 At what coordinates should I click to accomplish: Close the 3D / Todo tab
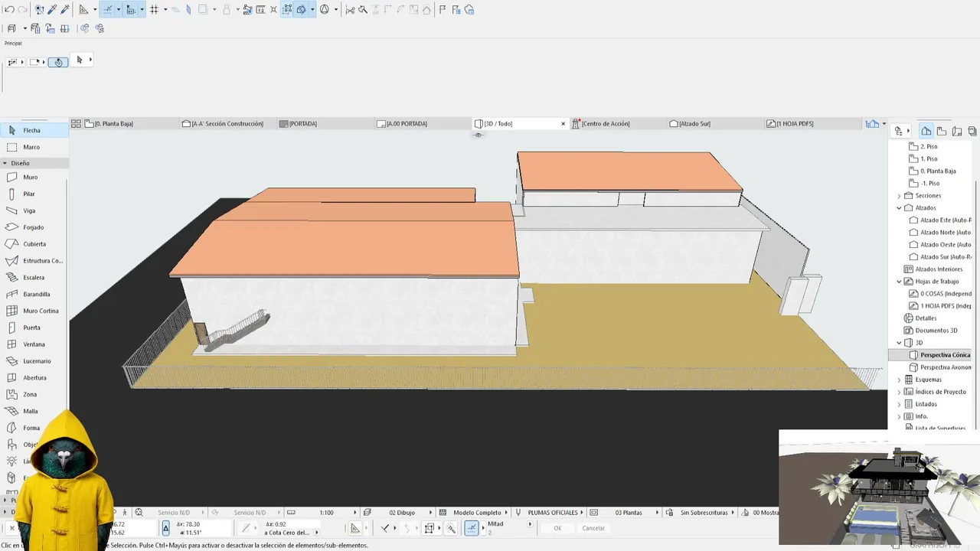[x=563, y=123]
